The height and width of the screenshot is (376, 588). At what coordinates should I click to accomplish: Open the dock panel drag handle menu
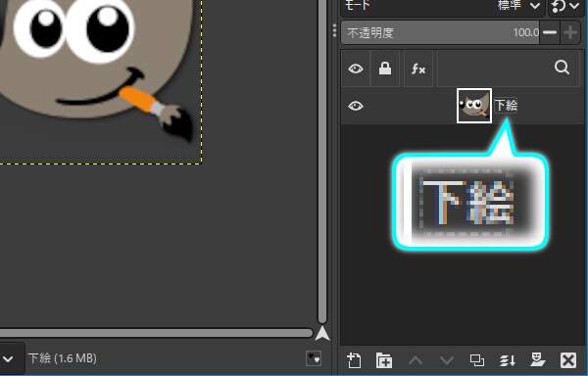coord(334,30)
